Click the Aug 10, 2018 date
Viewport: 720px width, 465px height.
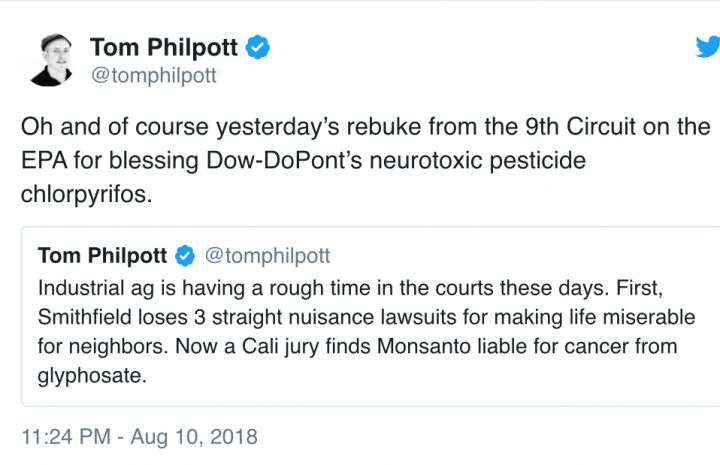[204, 437]
